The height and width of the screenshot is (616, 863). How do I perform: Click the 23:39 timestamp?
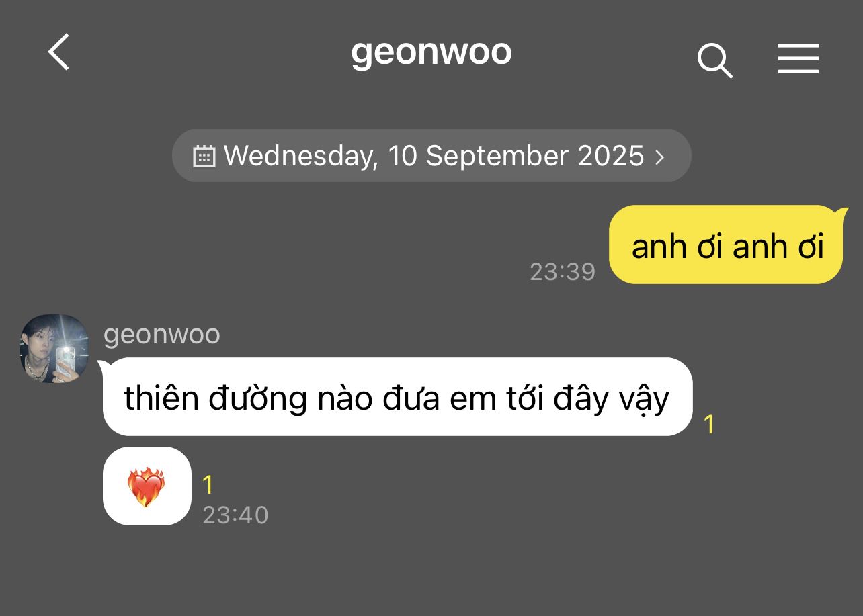(x=563, y=271)
